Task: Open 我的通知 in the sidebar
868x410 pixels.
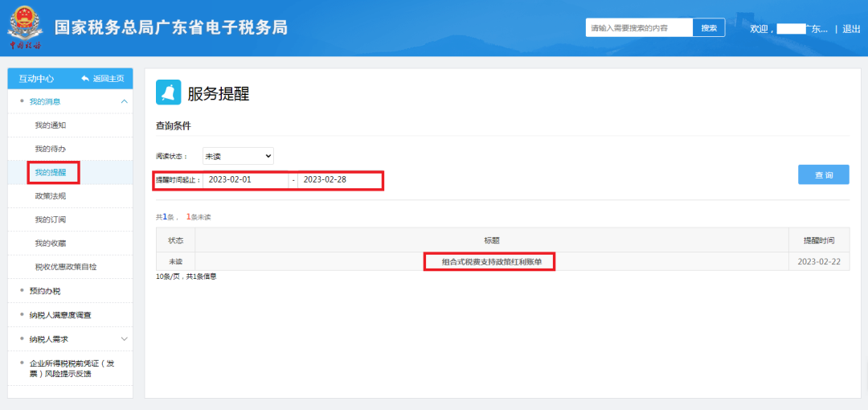Action: pos(51,125)
